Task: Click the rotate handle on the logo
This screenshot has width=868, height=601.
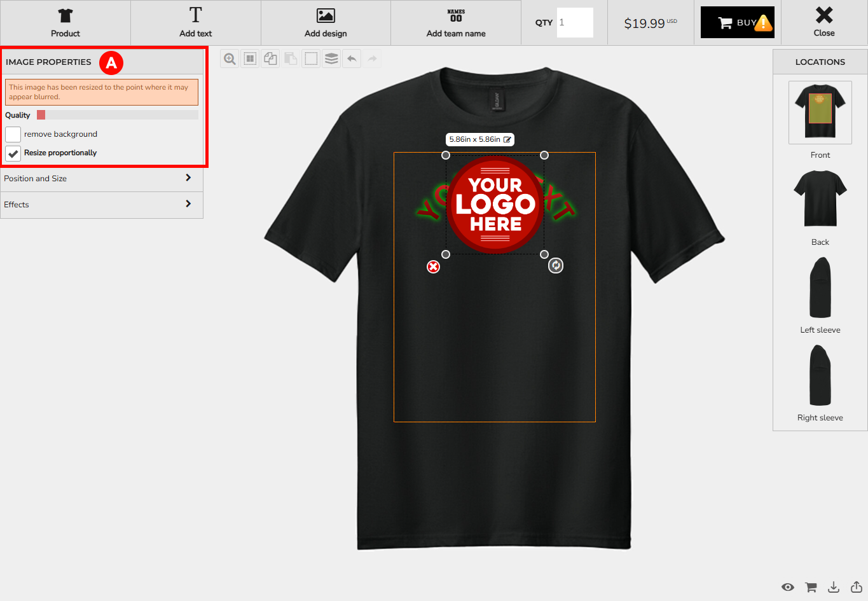Action: [556, 265]
